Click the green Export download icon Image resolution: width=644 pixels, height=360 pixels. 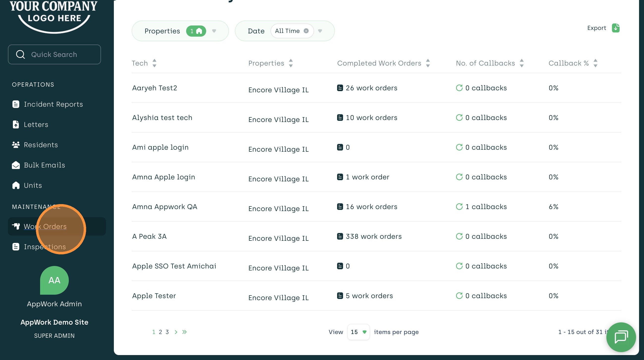[x=616, y=28]
